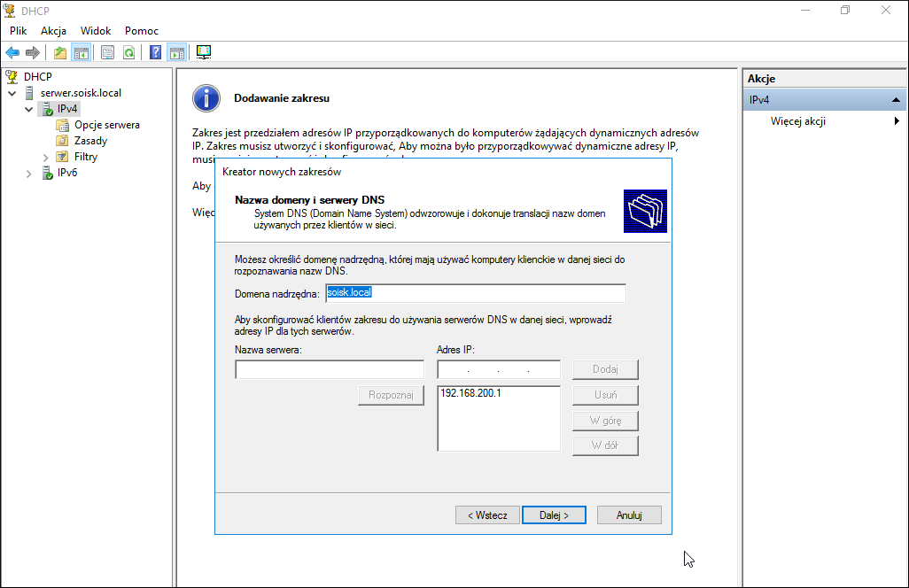Open the Widok menu
909x588 pixels.
click(96, 31)
